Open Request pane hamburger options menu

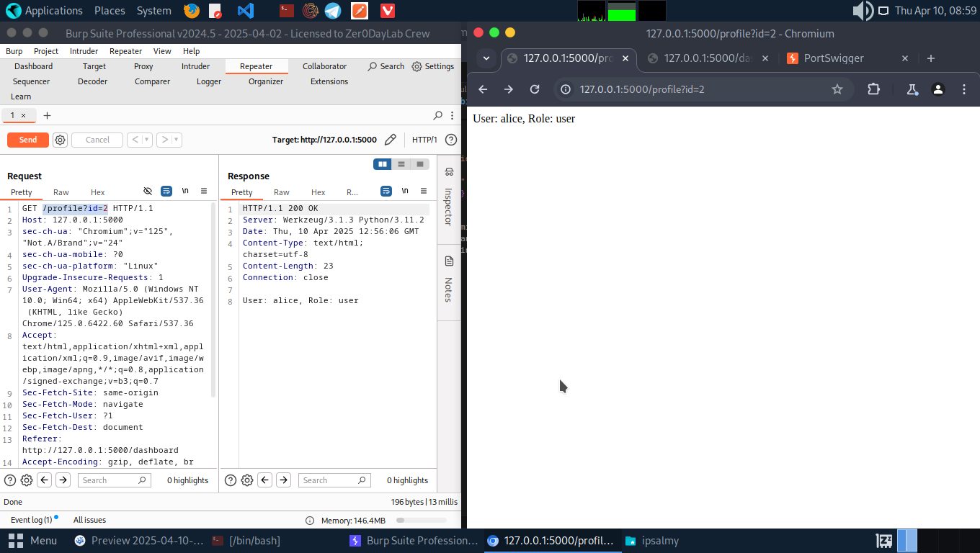(x=204, y=191)
